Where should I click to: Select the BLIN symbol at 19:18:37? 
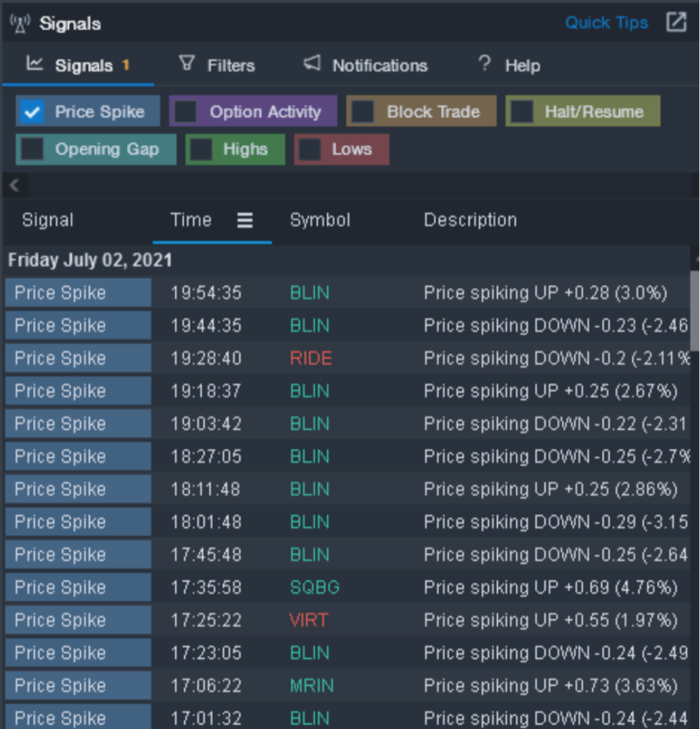point(310,391)
